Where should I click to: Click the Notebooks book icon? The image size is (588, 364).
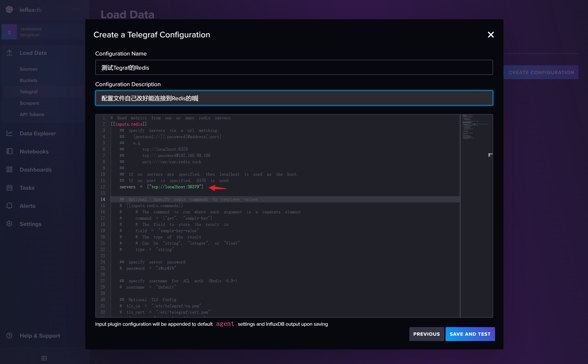coord(9,151)
